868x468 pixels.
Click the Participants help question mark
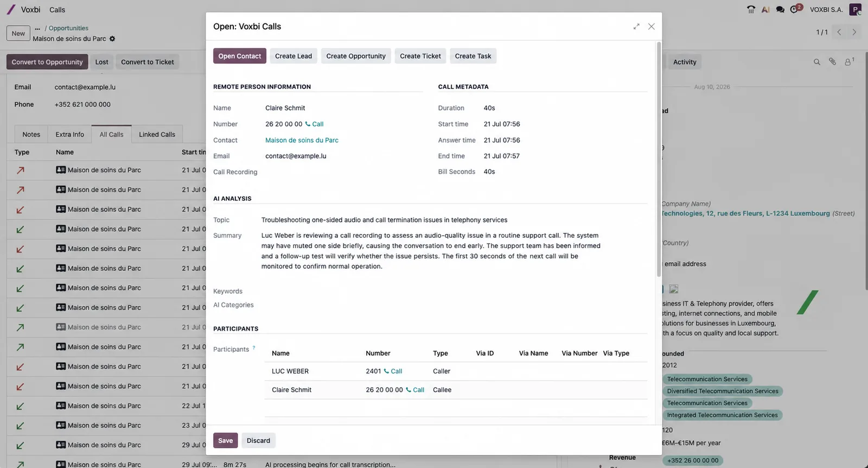coord(253,348)
